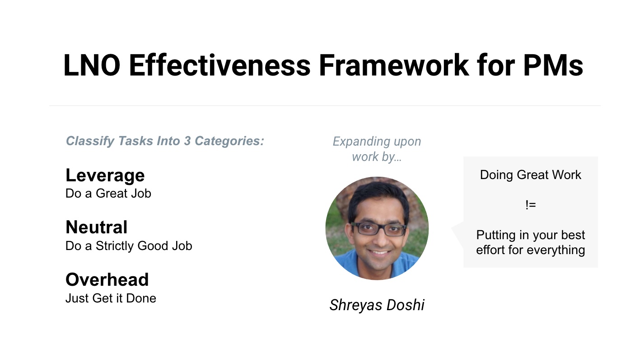The image size is (644, 359).
Task: Click the slide title LNO Effectiveness Framework
Action: pyautogui.click(x=323, y=65)
